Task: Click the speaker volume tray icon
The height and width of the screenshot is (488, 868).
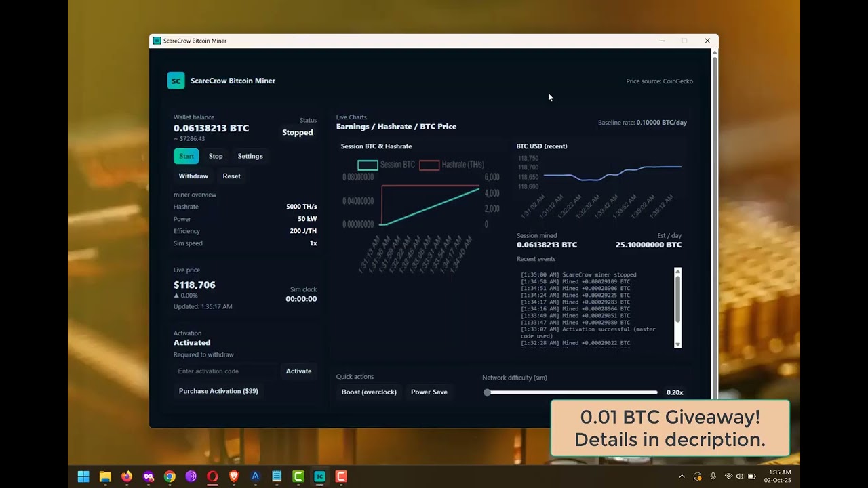Action: (x=740, y=476)
